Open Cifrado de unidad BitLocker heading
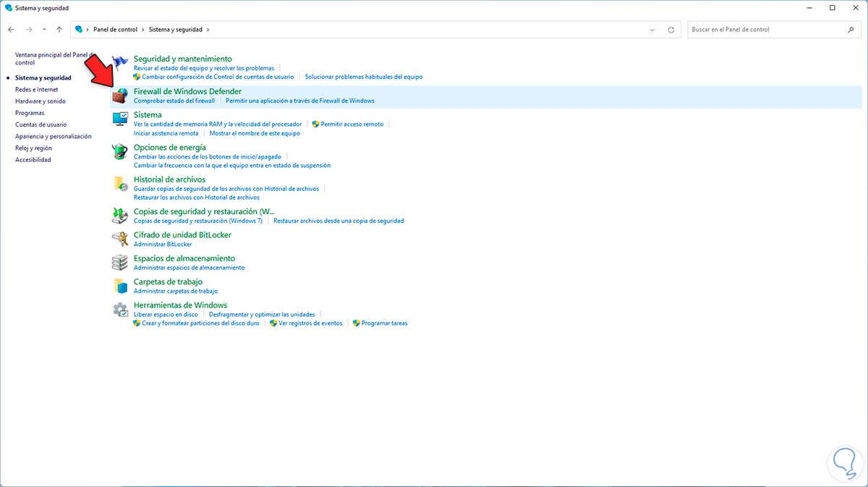868x487 pixels. tap(183, 235)
